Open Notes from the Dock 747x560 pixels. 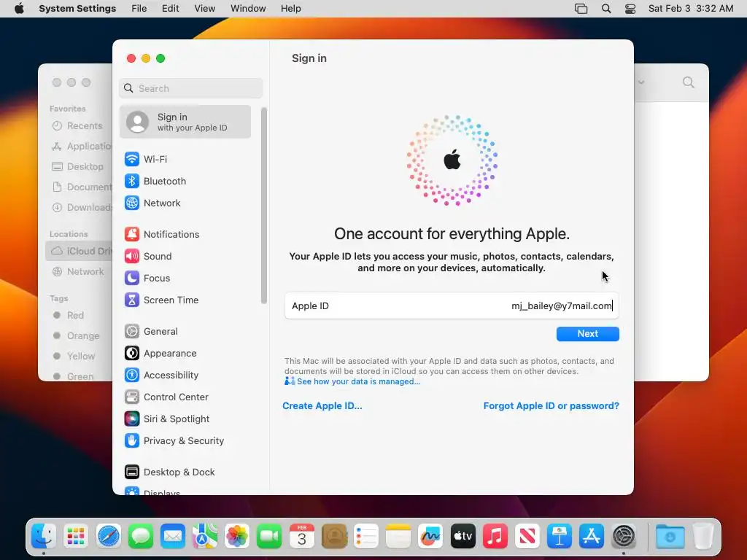398,537
